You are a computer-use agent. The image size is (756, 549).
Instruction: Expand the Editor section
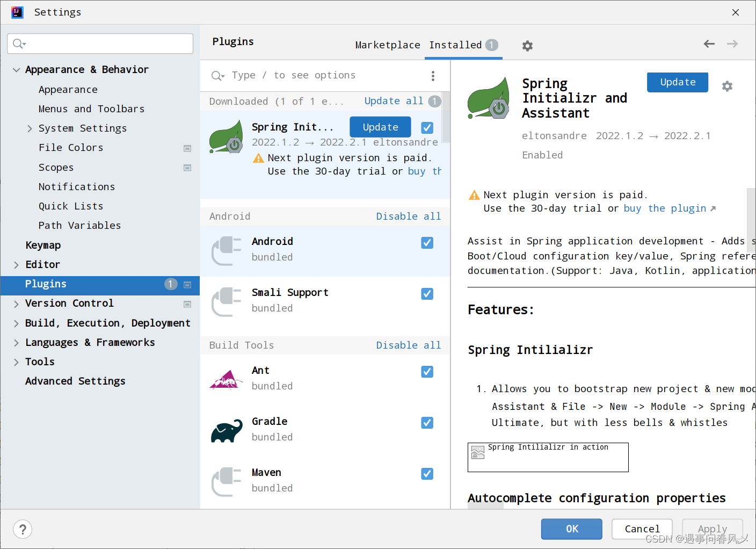16,265
